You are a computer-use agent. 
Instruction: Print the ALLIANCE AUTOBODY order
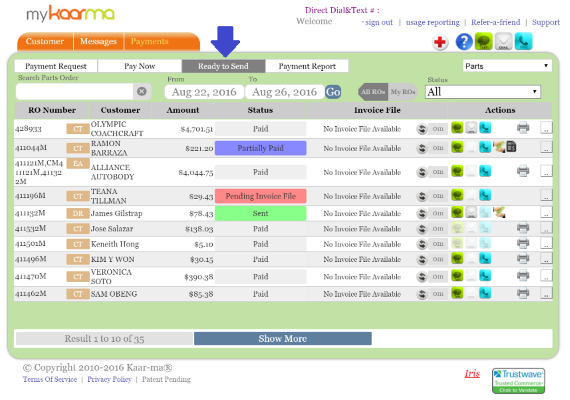click(x=523, y=171)
